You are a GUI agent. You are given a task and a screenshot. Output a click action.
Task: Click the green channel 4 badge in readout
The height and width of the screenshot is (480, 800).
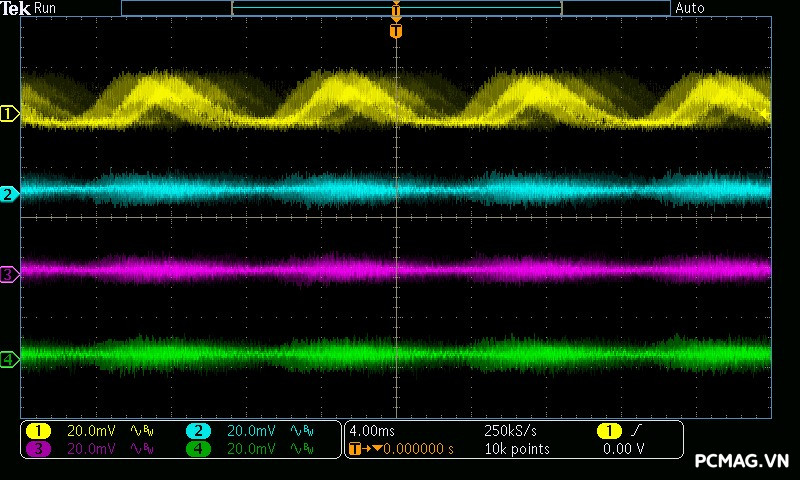198,449
